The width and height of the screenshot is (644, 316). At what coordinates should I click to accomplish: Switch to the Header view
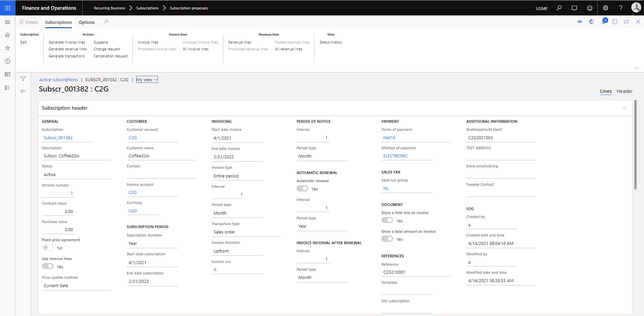click(x=624, y=91)
